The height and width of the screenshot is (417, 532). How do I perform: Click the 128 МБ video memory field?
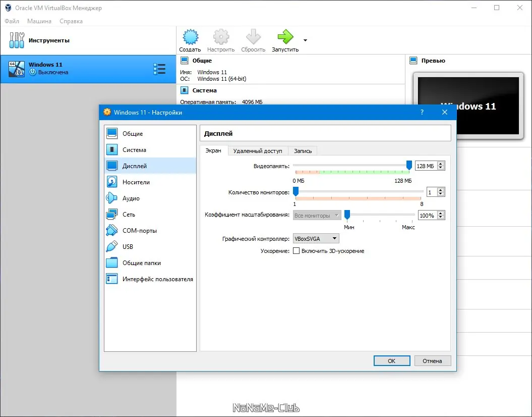point(426,166)
